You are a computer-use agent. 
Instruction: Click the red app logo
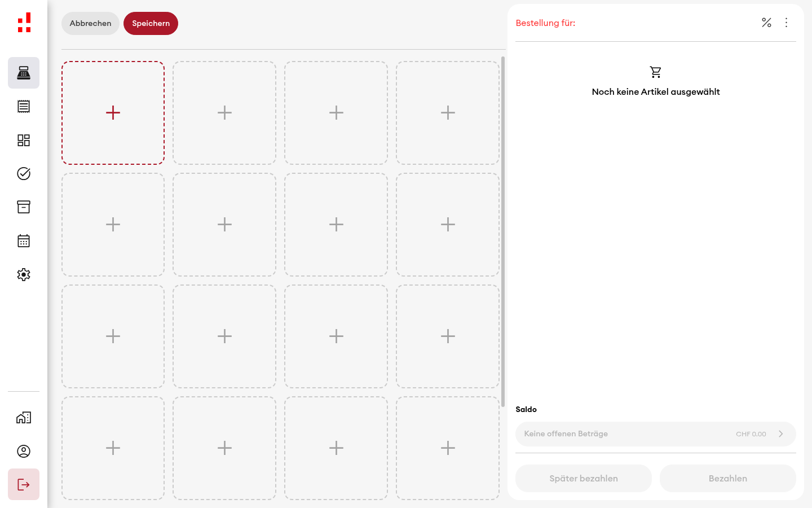coord(24,23)
